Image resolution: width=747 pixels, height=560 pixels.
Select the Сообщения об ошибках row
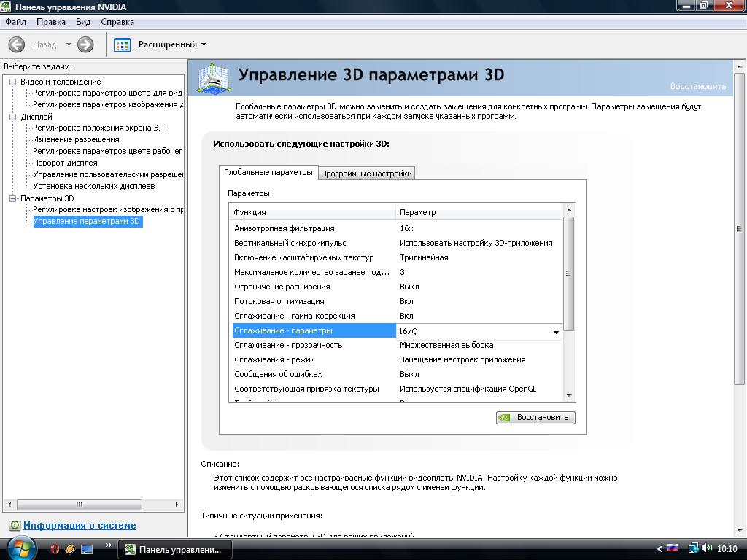click(398, 374)
